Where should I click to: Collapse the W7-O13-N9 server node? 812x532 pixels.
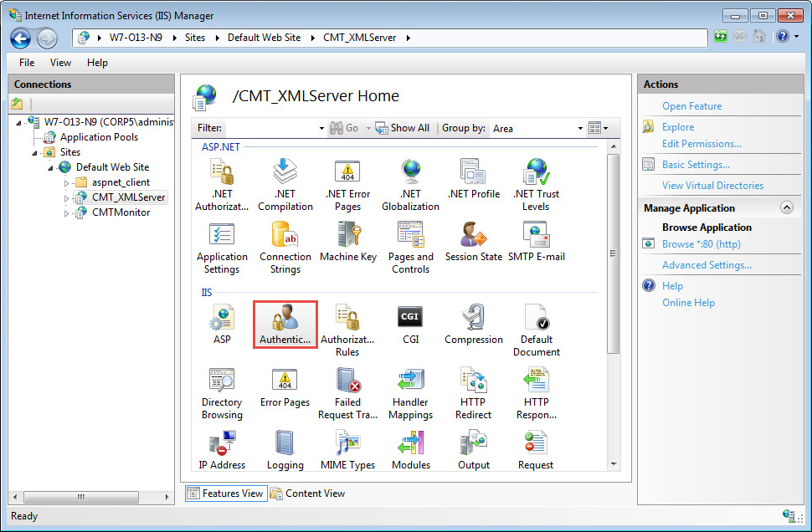(18, 123)
